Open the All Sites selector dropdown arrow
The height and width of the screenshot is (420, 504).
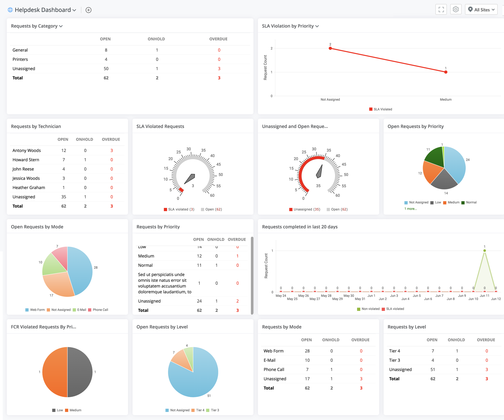tap(493, 10)
